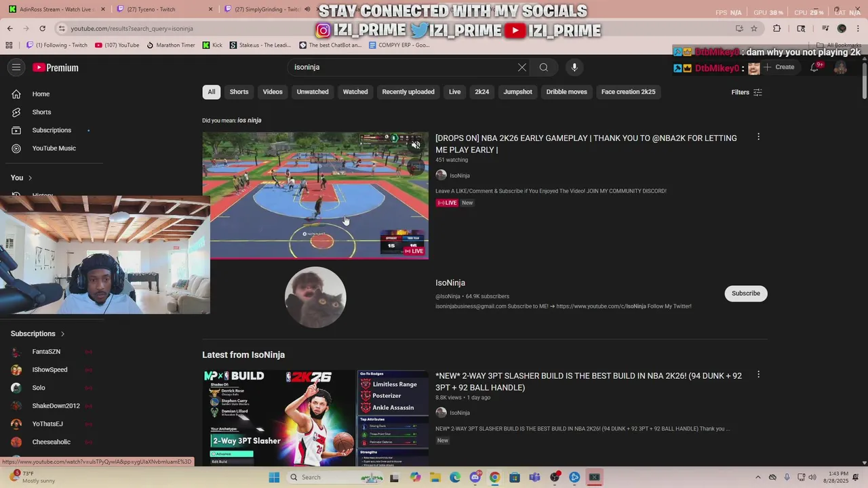Select the Face creation 2k25 chip
This screenshot has width=868, height=488.
pyautogui.click(x=629, y=91)
